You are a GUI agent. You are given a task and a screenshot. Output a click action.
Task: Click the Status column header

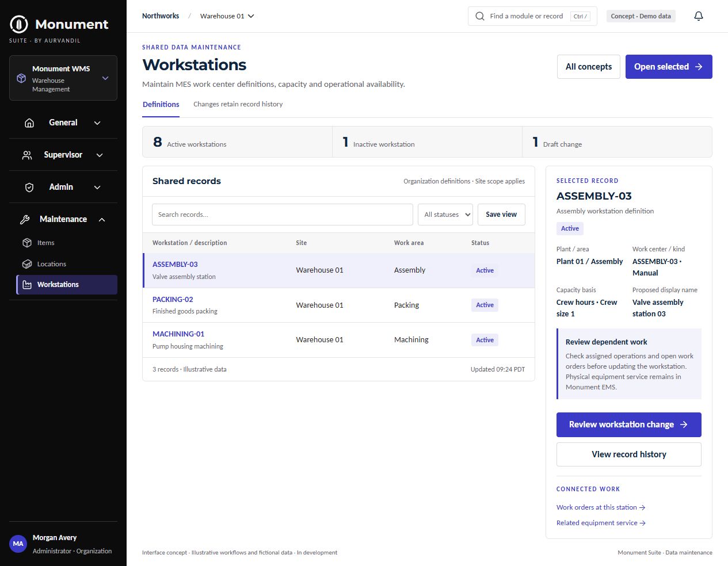[x=481, y=243]
